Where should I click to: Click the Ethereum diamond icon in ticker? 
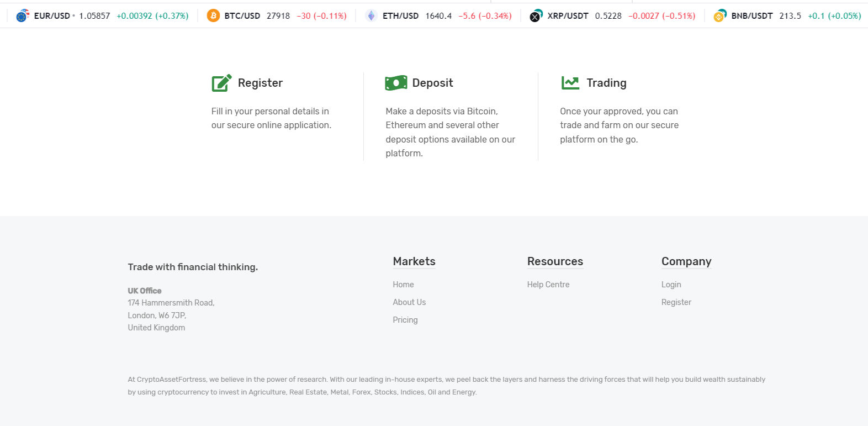click(x=371, y=16)
